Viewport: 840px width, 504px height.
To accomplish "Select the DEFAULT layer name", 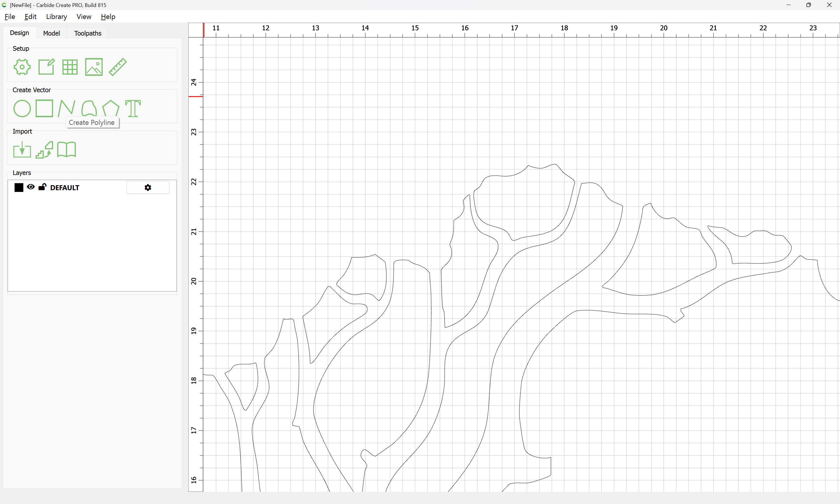I will [65, 188].
